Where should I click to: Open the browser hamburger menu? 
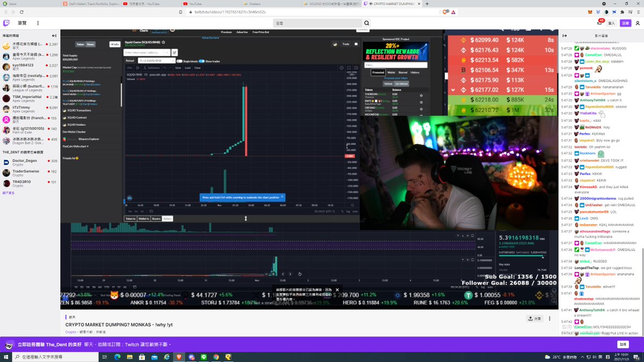[x=638, y=11]
